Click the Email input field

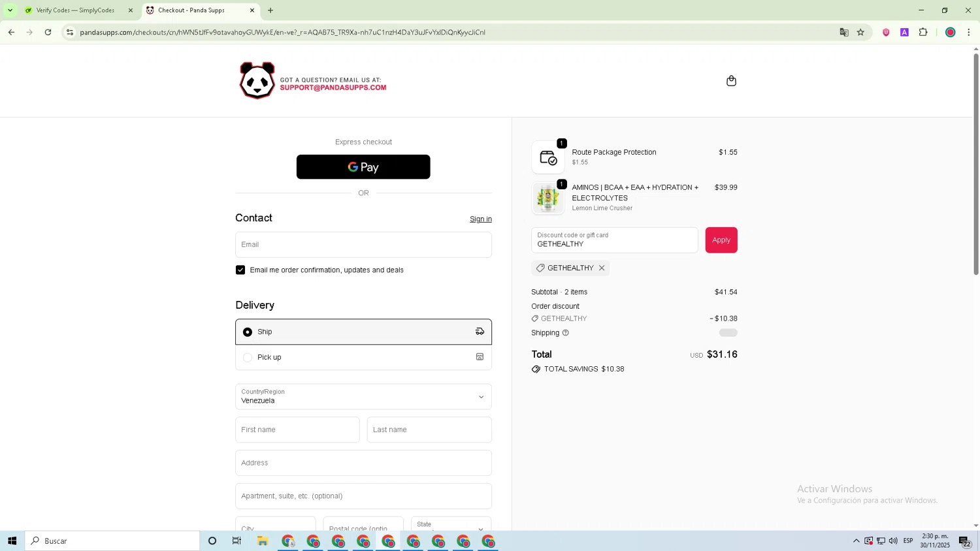tap(363, 245)
